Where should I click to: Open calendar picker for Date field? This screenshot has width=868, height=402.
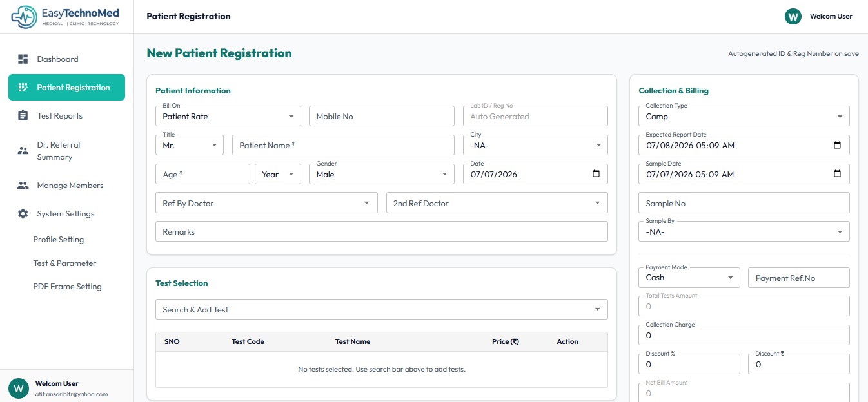596,174
